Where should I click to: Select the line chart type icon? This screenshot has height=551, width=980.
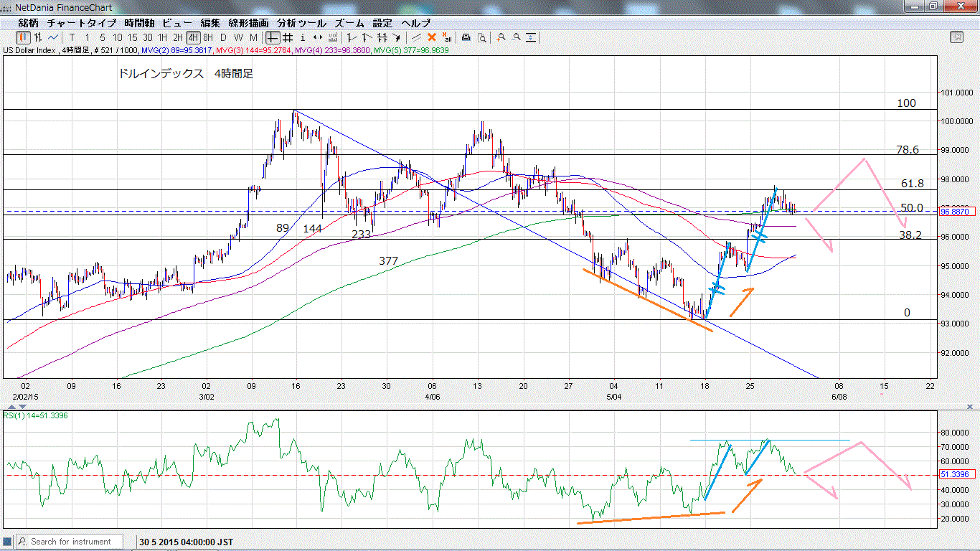pos(53,37)
